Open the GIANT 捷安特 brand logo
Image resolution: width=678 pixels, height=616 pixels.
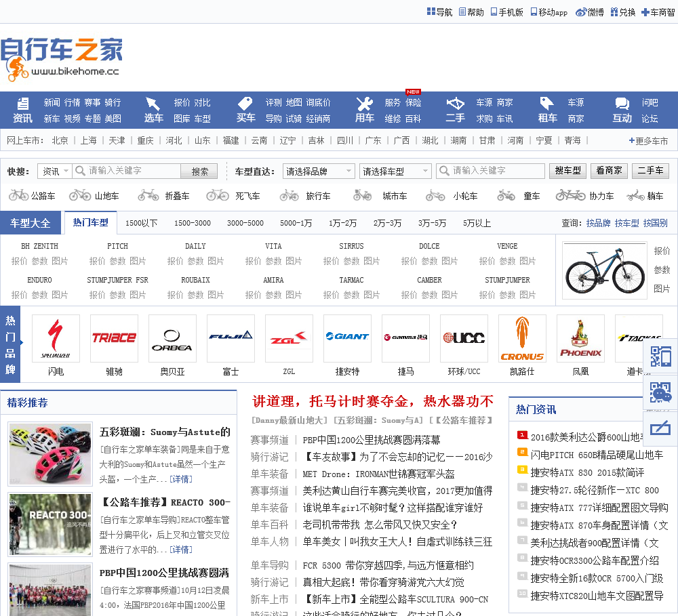click(347, 338)
